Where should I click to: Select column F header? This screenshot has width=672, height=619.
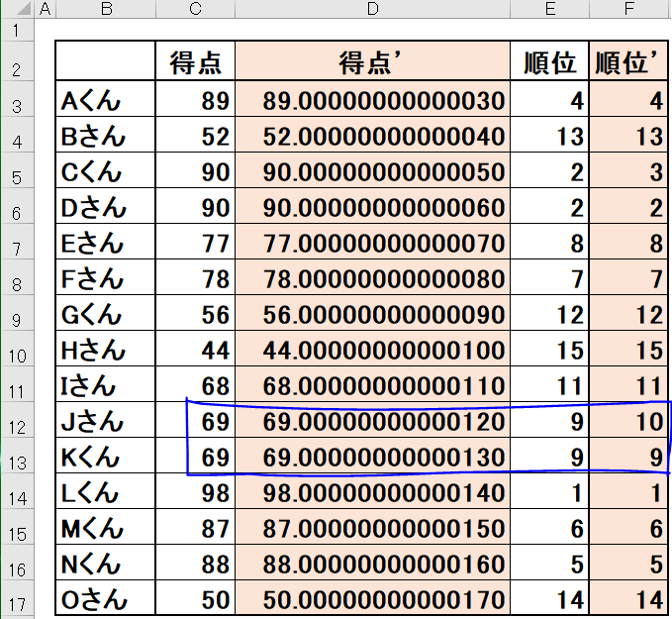[x=629, y=9]
